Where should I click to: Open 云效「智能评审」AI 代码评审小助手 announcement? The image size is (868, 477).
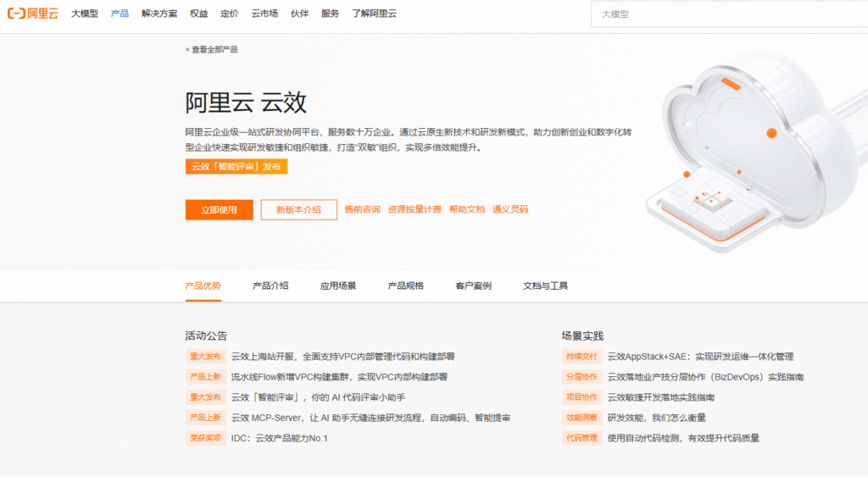[x=319, y=397]
